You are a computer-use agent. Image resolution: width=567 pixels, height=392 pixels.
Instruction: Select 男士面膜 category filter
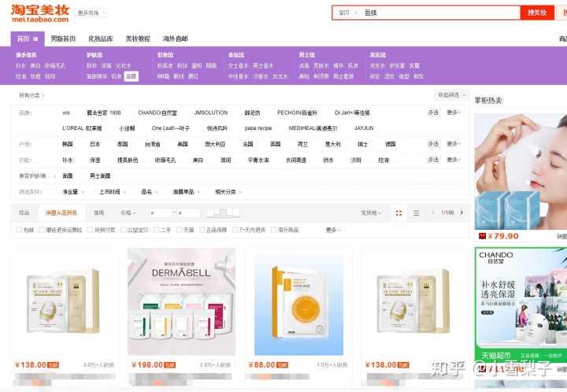(x=100, y=176)
